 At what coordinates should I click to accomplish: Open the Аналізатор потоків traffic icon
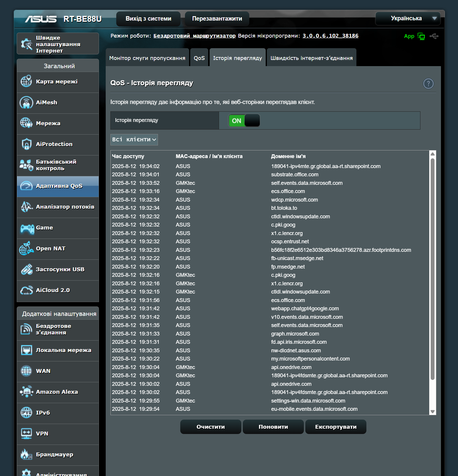(x=26, y=207)
